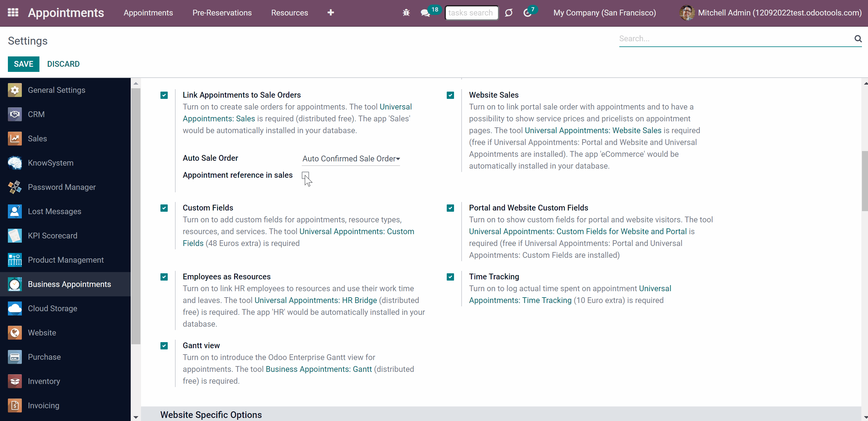Click the Appointments app title
This screenshot has width=868, height=421.
click(66, 13)
